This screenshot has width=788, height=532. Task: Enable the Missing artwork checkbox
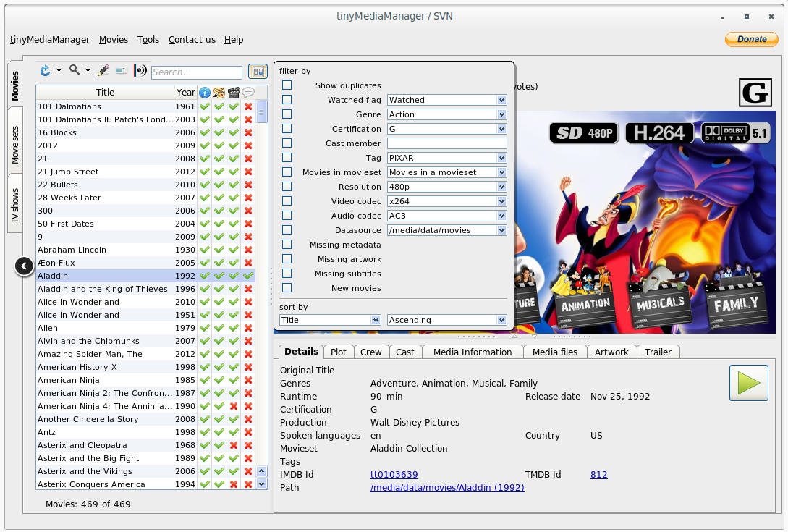[x=287, y=259]
